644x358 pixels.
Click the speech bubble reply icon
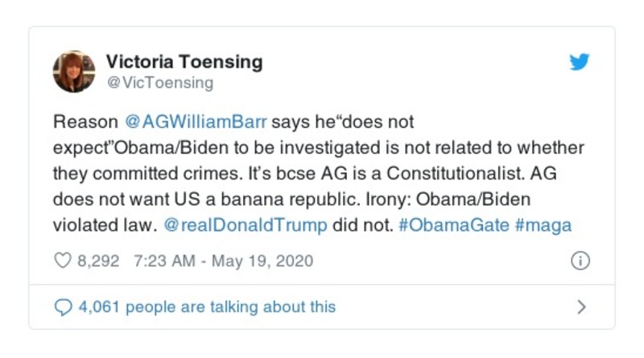(62, 307)
